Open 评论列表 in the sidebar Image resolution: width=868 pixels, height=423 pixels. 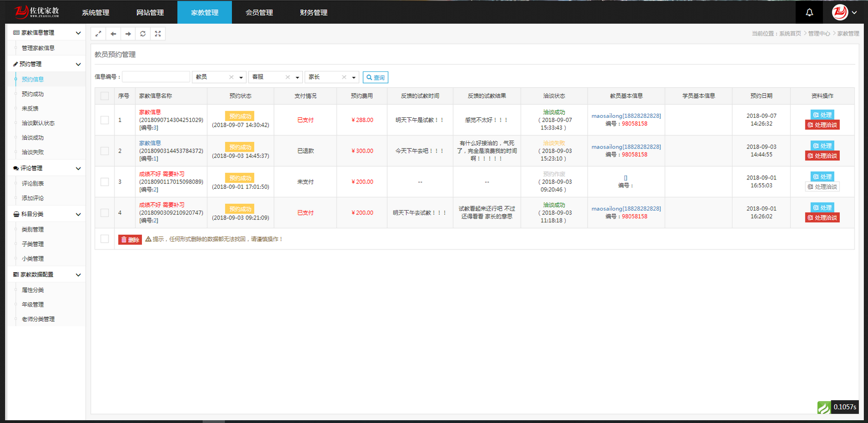point(32,184)
